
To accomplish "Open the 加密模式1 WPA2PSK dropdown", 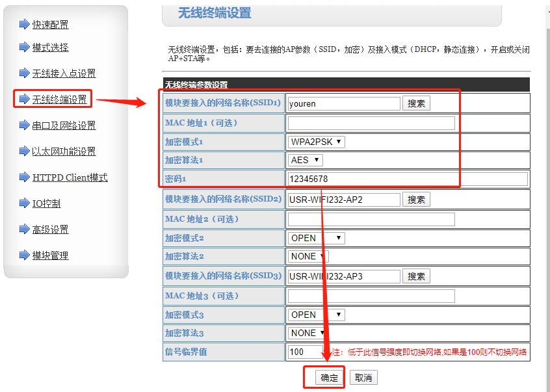I will pyautogui.click(x=316, y=142).
